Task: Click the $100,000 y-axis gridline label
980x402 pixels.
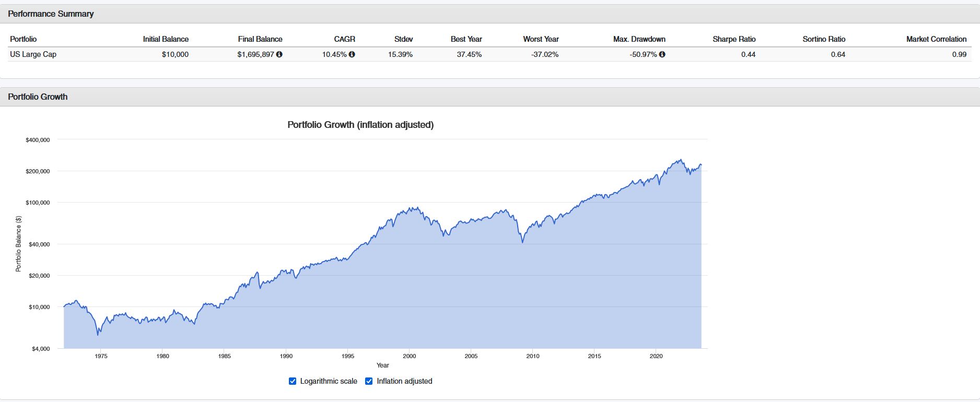Action: (38, 203)
